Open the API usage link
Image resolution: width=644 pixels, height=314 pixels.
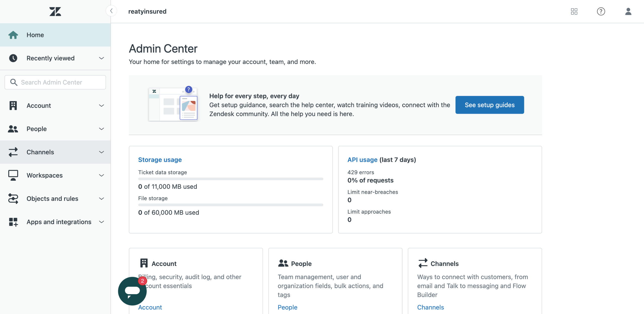pyautogui.click(x=362, y=160)
